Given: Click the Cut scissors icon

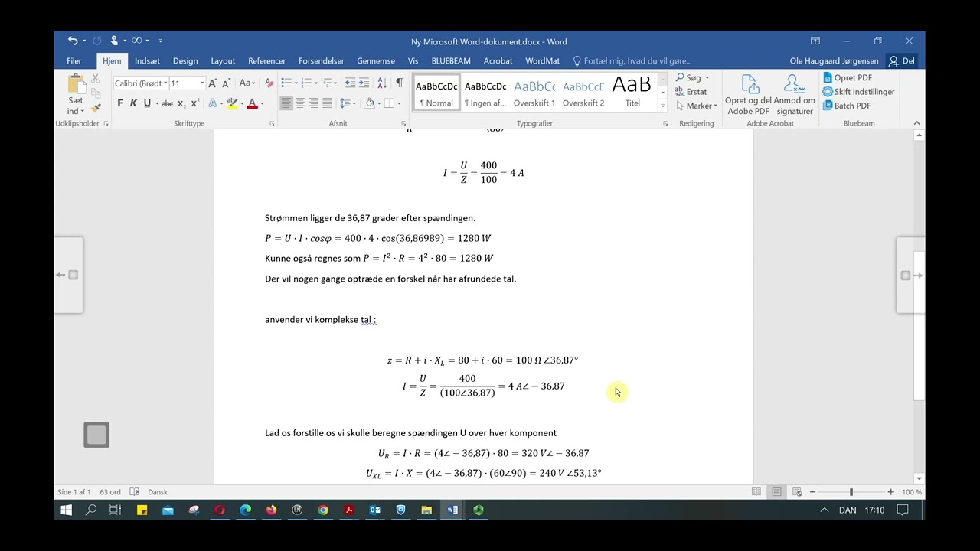Looking at the screenshot, I should [x=96, y=79].
